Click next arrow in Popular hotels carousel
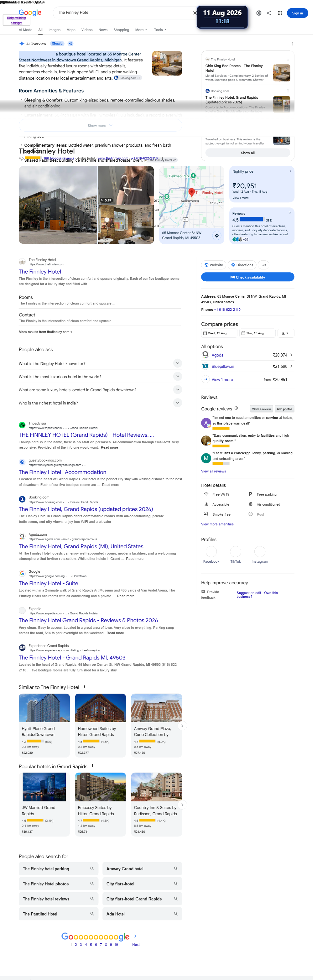317x980 pixels. click(x=182, y=805)
